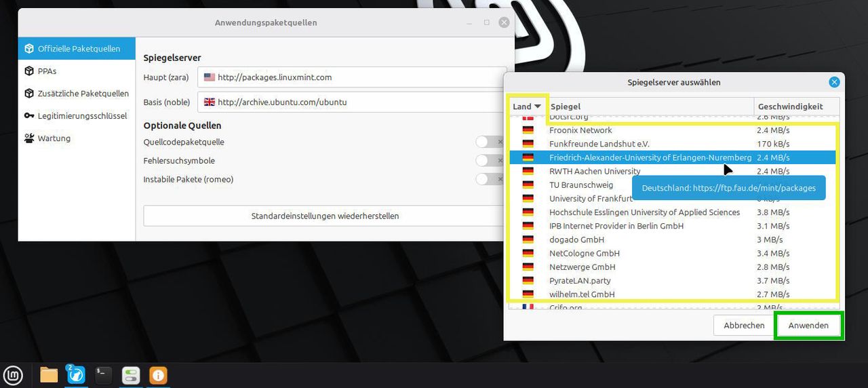Screen dimensions: 868x388
Task: Click the Haupt (zara) mirror field
Action: tap(352, 77)
